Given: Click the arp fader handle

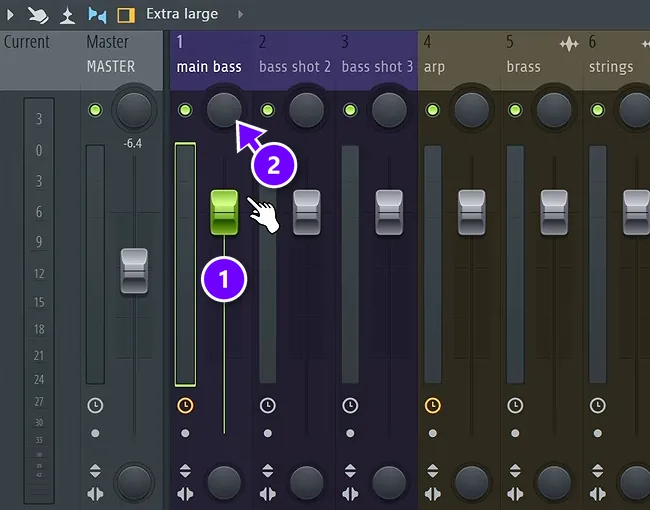Looking at the screenshot, I should tap(472, 212).
